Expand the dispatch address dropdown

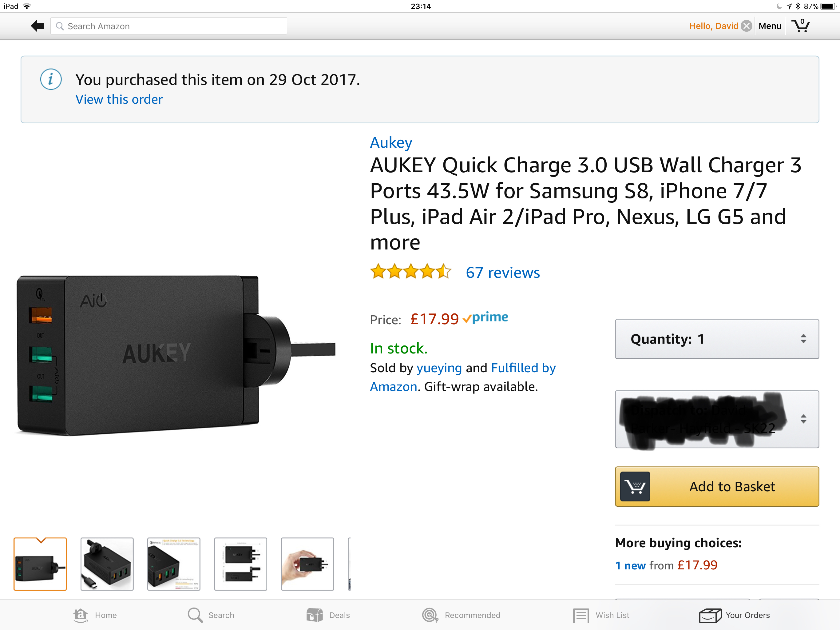[717, 419]
